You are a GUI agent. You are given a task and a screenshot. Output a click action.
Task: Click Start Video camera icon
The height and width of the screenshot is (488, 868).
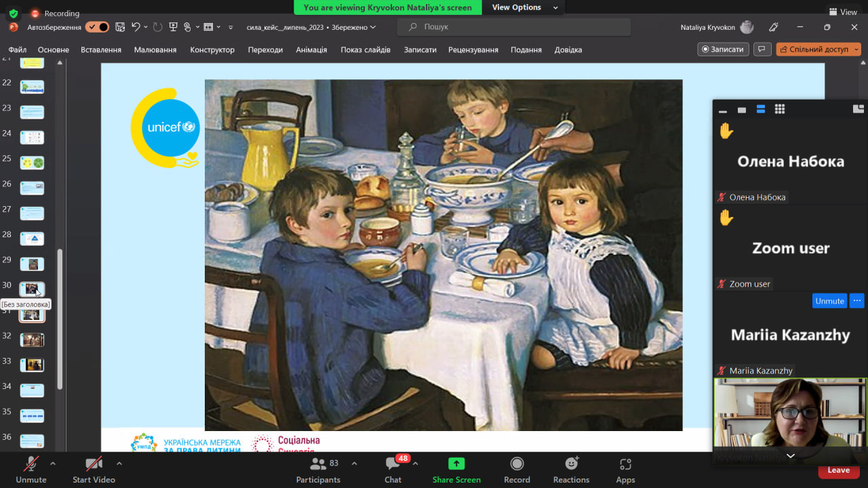94,464
